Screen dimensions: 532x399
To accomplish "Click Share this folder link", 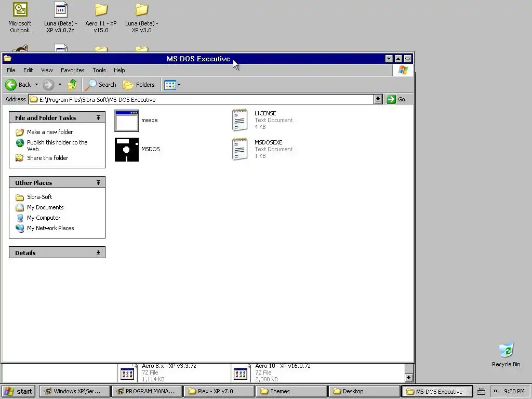I will (x=47, y=158).
